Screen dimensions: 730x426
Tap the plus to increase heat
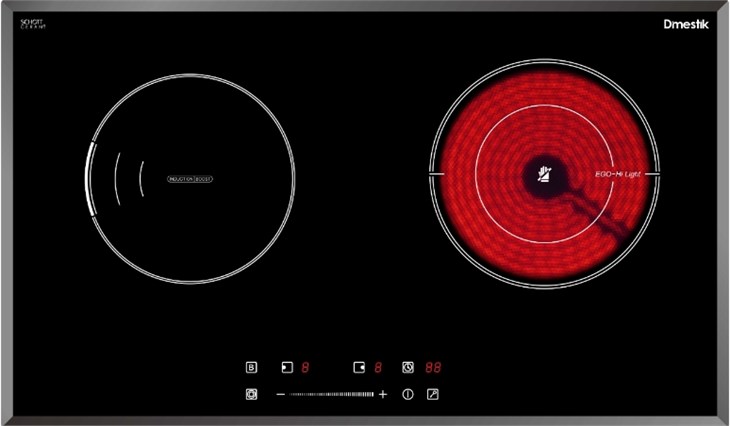[x=383, y=394]
